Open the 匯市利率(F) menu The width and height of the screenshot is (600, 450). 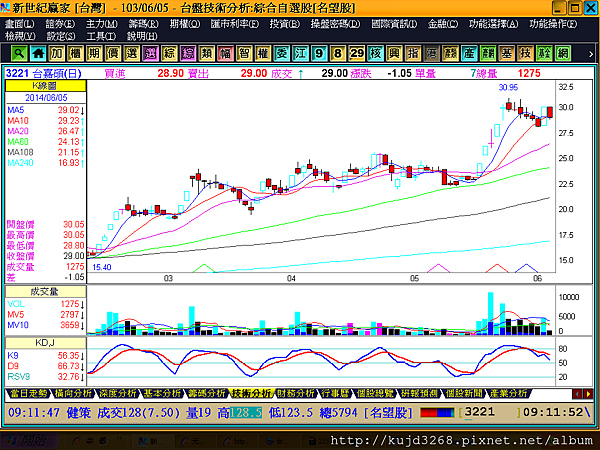pos(235,24)
